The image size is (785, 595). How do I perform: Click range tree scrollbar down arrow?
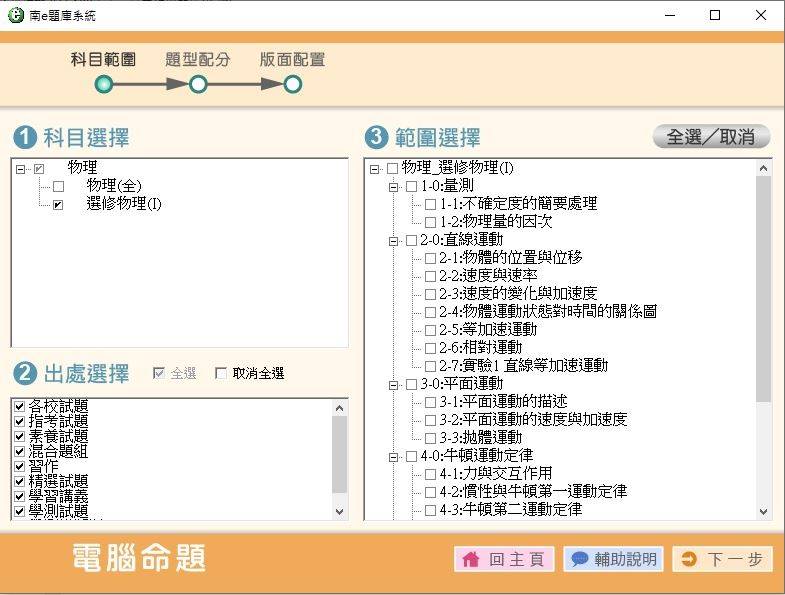(763, 511)
